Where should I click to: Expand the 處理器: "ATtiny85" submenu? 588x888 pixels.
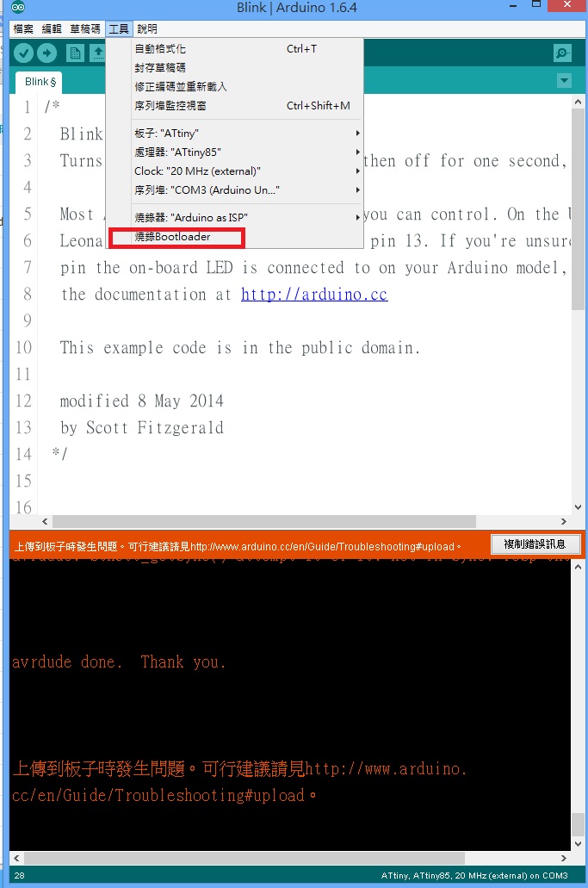click(x=234, y=152)
